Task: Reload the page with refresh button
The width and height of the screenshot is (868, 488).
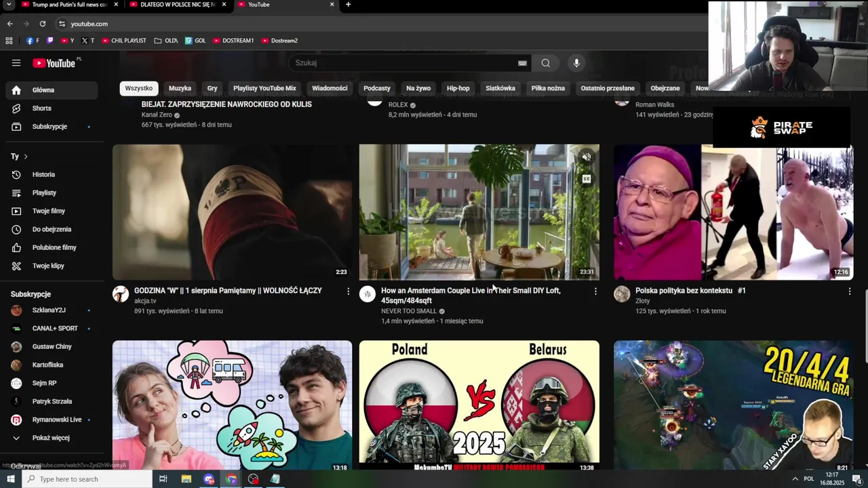Action: tap(42, 24)
